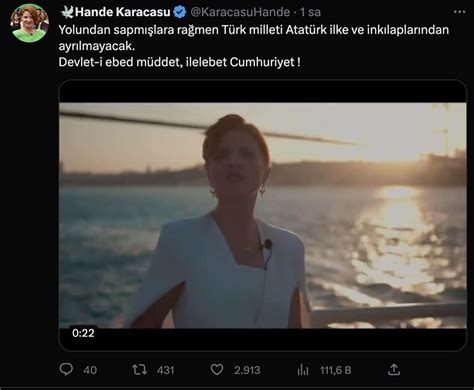Click the 431 retweets count
The width and height of the screenshot is (474, 390).
(166, 370)
